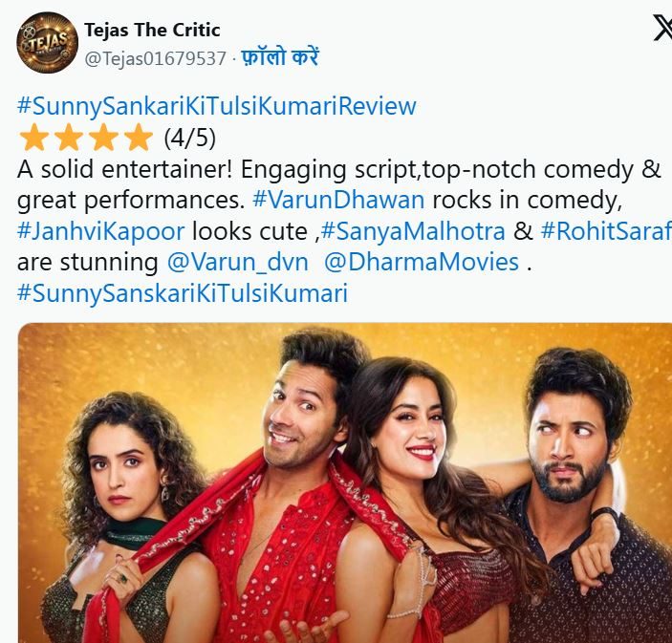This screenshot has width=672, height=643.
Task: Open Tejas The Critic profile avatar
Action: click(47, 42)
